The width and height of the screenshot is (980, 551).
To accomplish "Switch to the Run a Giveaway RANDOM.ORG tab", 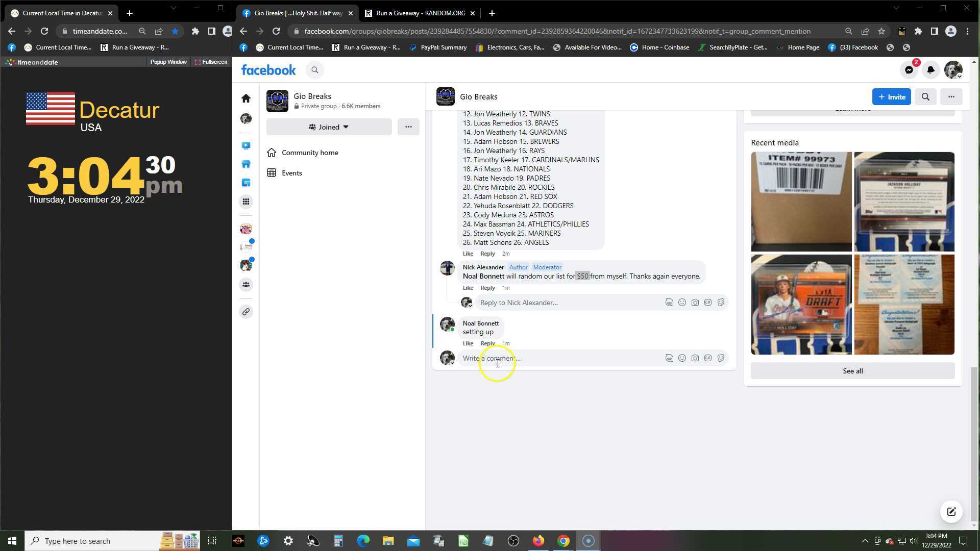I will coord(420,13).
